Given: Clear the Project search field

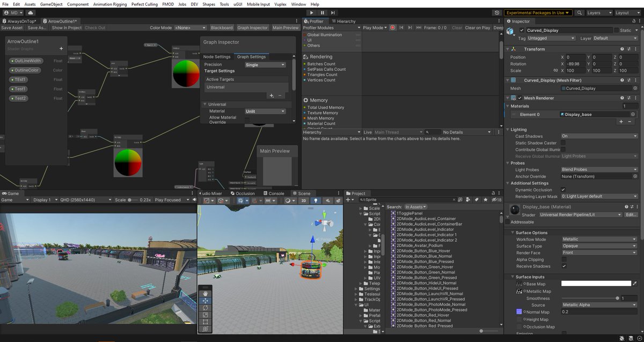Looking at the screenshot, I should [455, 200].
